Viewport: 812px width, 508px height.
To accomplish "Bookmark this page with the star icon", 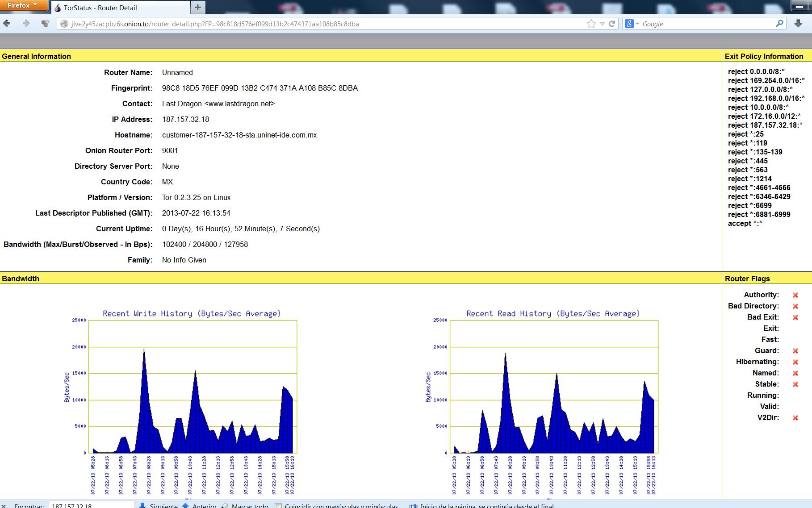I will [x=591, y=24].
